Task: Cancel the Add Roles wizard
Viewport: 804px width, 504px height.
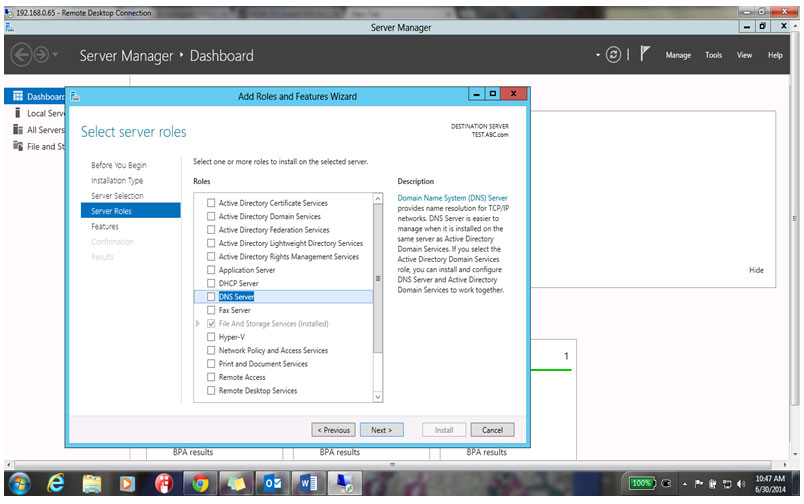Action: [492, 430]
